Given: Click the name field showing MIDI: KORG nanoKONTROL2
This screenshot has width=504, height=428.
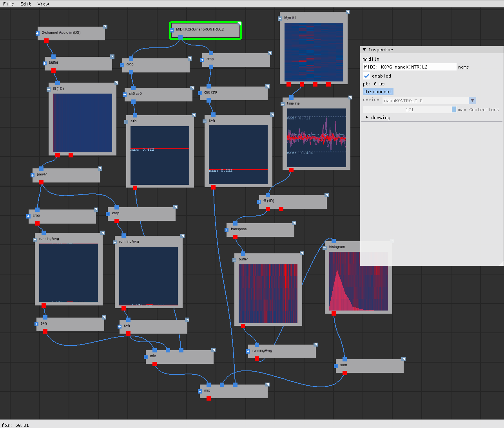Looking at the screenshot, I should click(409, 67).
